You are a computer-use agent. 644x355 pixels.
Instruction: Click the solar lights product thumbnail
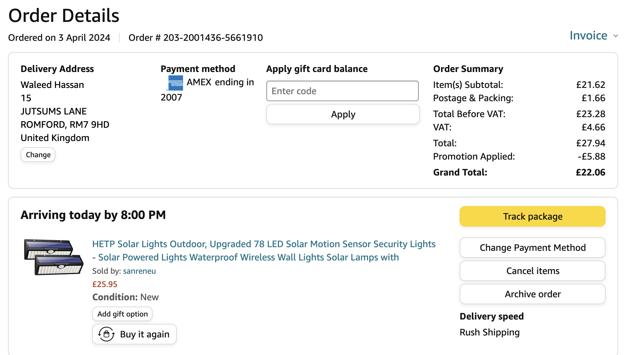tap(53, 257)
